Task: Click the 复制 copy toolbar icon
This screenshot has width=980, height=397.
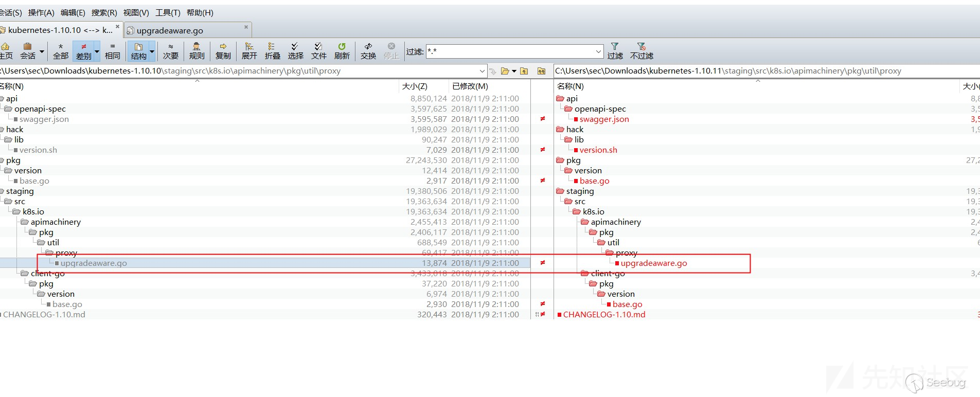Action: click(223, 51)
